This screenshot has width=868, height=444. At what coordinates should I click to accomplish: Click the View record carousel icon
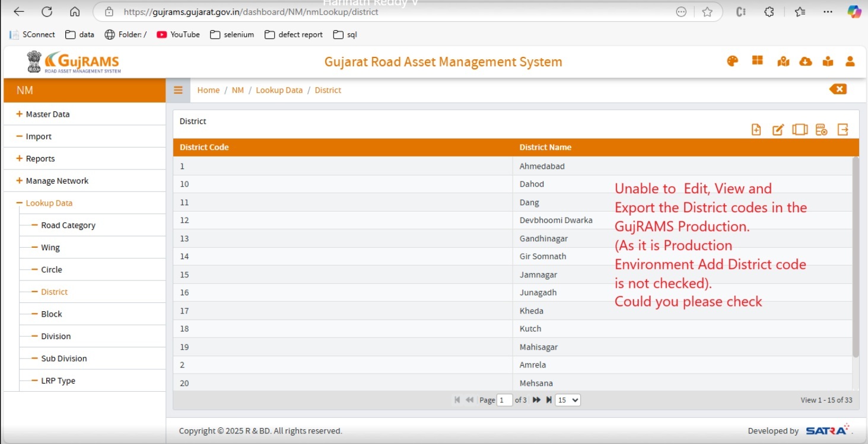[x=800, y=129]
